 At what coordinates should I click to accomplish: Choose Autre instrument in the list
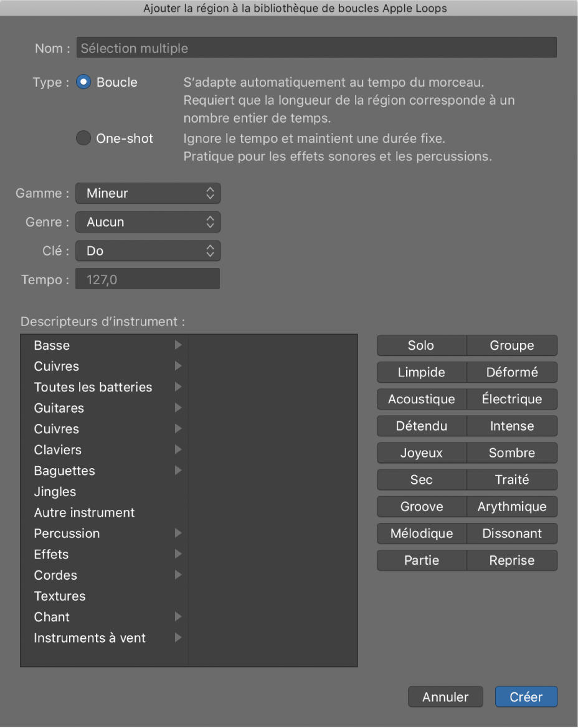[x=85, y=512]
